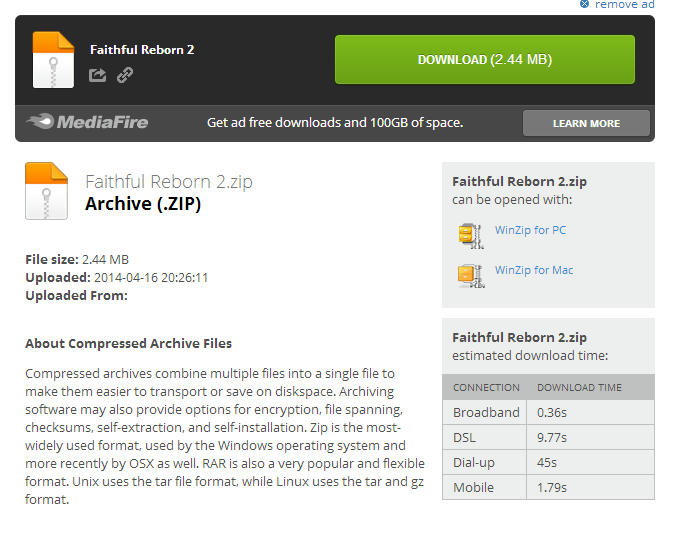Click the WinZip for PC icon
Screen dimensions: 700x537
tap(471, 236)
